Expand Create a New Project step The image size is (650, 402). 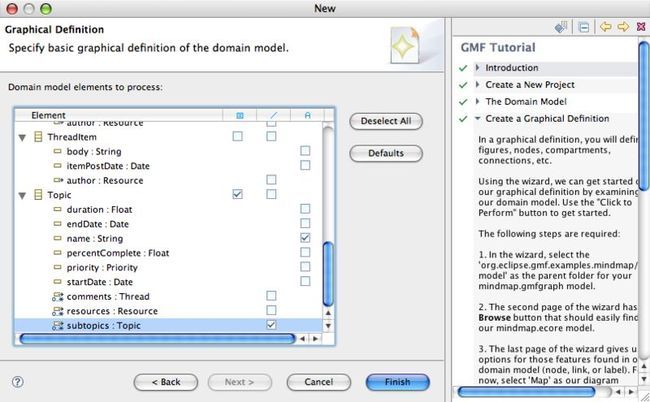(x=478, y=85)
